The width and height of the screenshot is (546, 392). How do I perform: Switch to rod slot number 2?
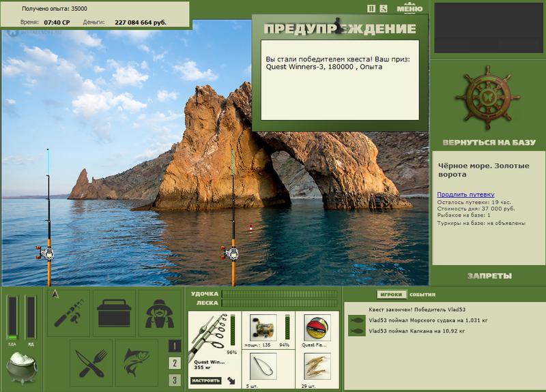(175, 363)
